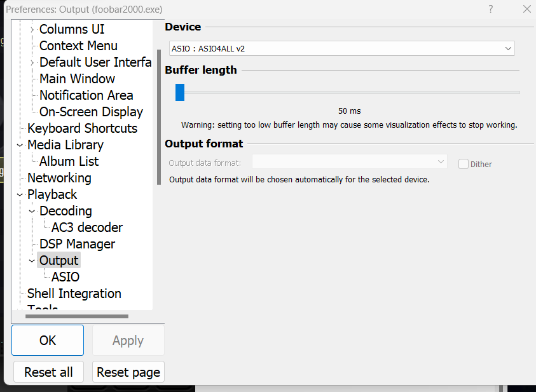Collapse the Output tree node

(32, 261)
